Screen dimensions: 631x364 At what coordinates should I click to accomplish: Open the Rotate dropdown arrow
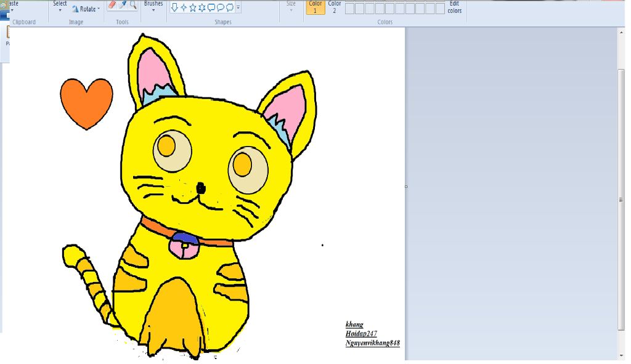[x=99, y=9]
